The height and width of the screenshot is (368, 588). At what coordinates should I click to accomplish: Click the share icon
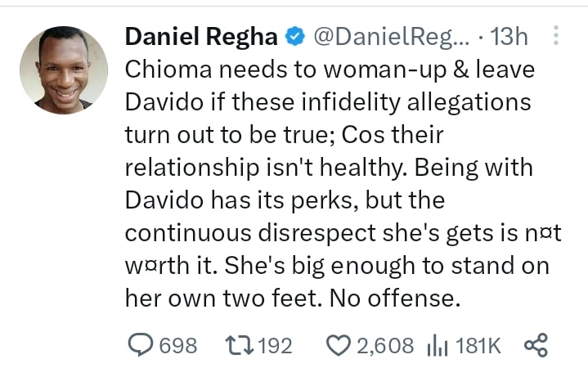click(535, 346)
